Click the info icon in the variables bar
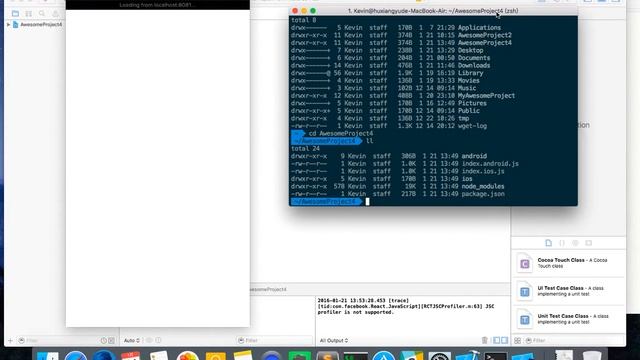This screenshot has height=360, width=640. [x=158, y=340]
